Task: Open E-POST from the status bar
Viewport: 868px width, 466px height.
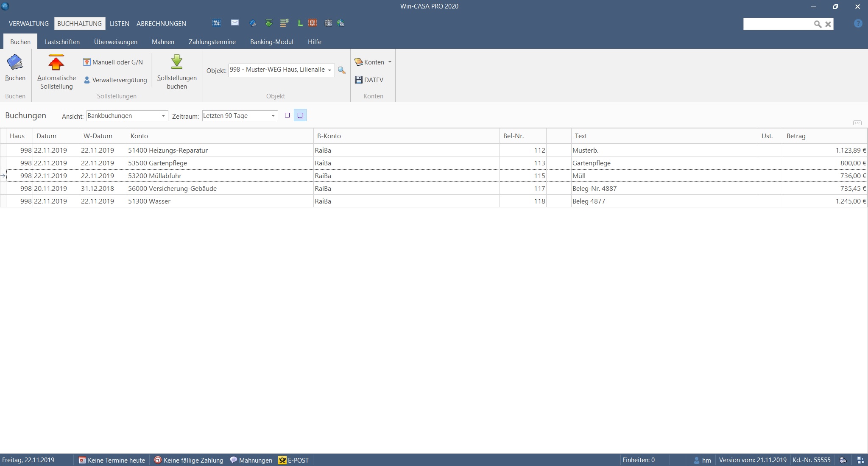Action: coord(293,460)
